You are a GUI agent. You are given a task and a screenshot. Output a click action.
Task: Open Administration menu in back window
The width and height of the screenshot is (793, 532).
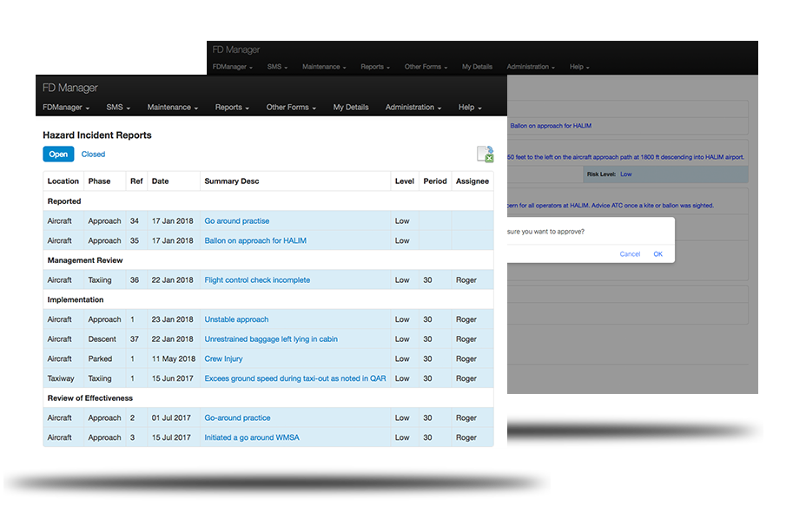531,67
